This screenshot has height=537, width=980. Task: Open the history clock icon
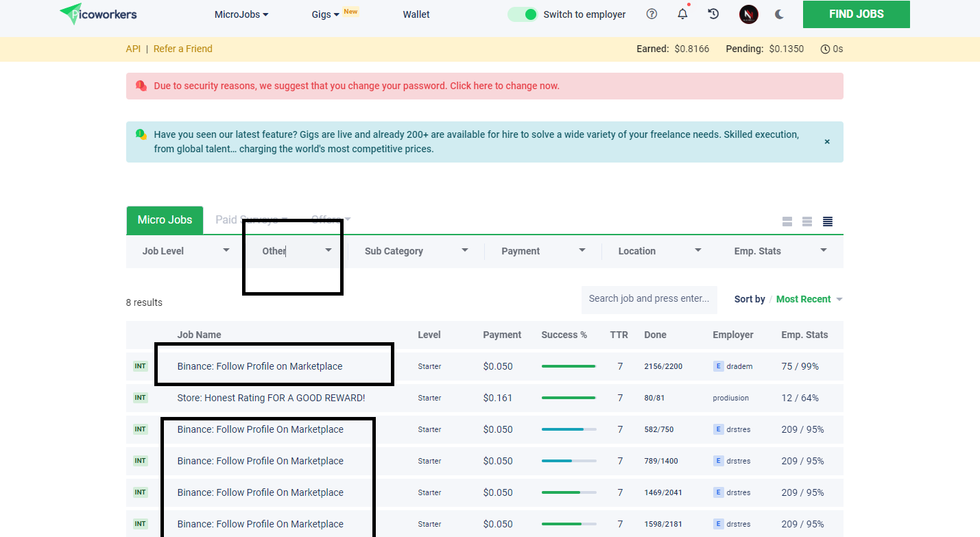[x=713, y=14]
